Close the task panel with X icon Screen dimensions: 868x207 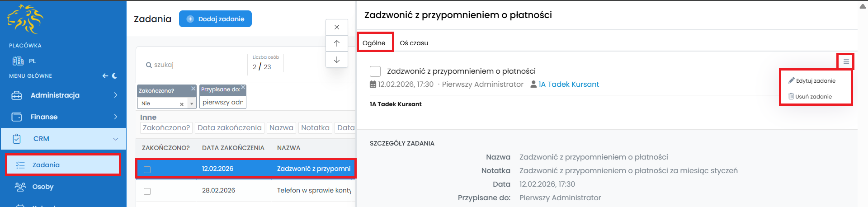[337, 27]
